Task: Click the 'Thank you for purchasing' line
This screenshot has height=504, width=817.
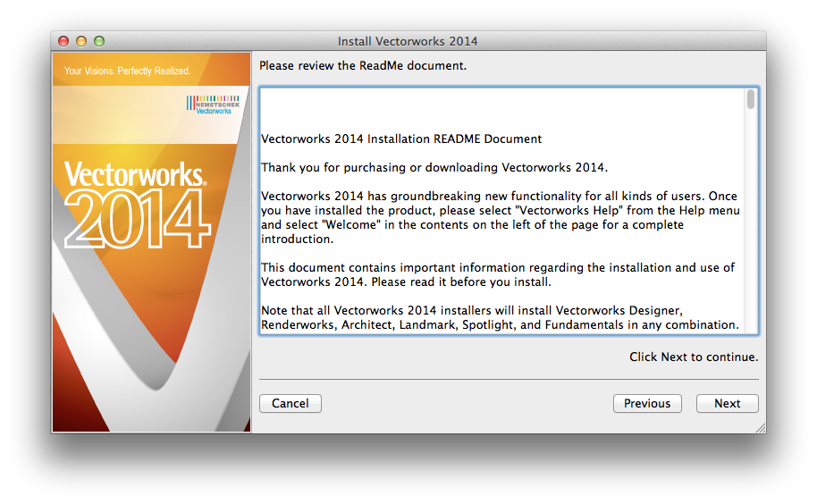Action: [434, 168]
